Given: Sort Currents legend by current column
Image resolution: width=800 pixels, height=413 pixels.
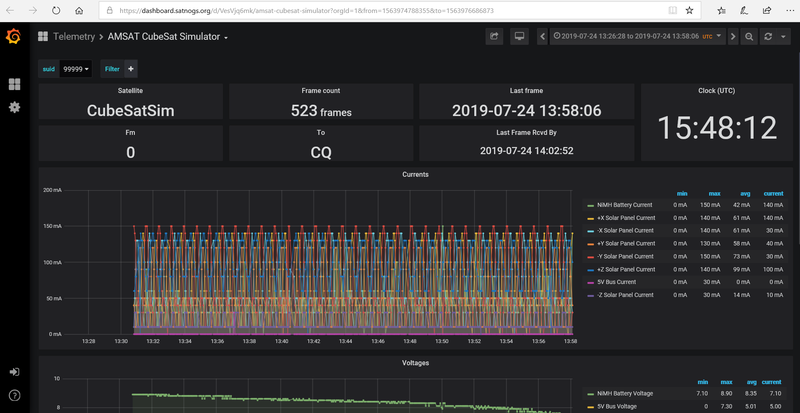Looking at the screenshot, I should [773, 193].
